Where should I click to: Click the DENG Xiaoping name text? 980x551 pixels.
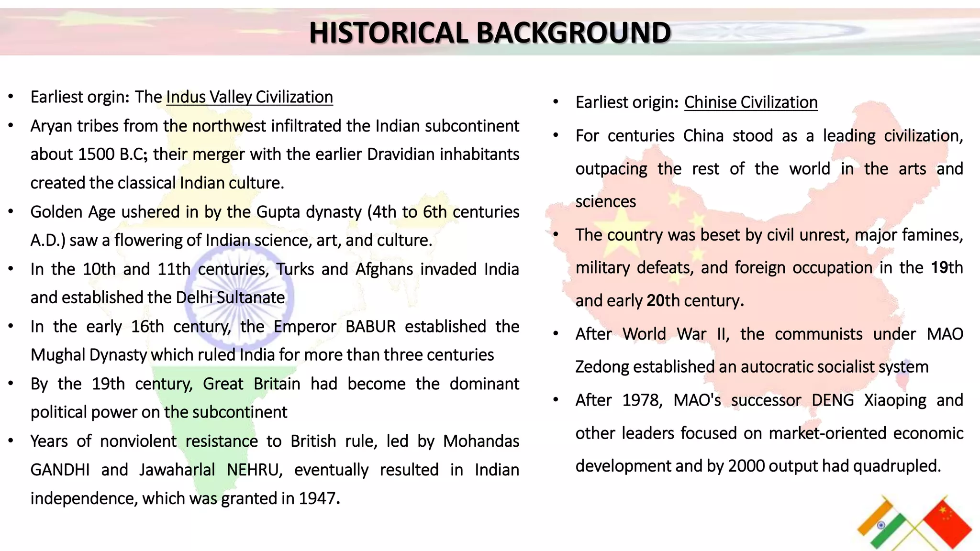(869, 400)
